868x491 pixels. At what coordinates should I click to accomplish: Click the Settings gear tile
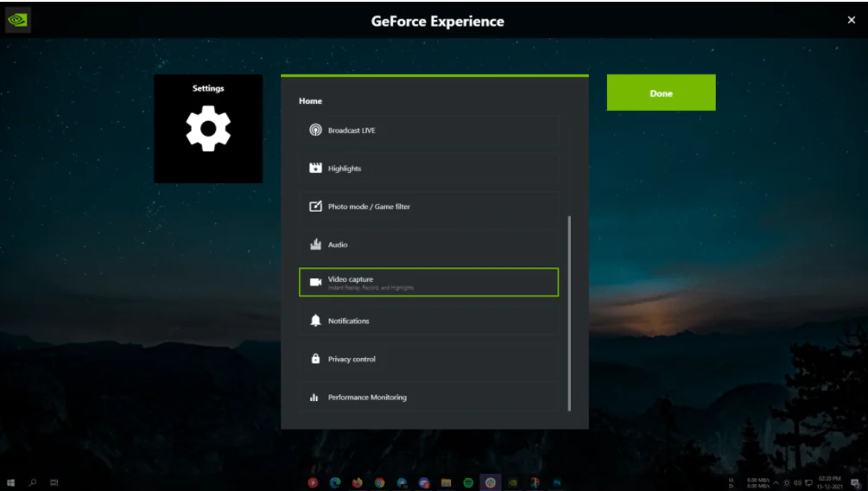(208, 129)
